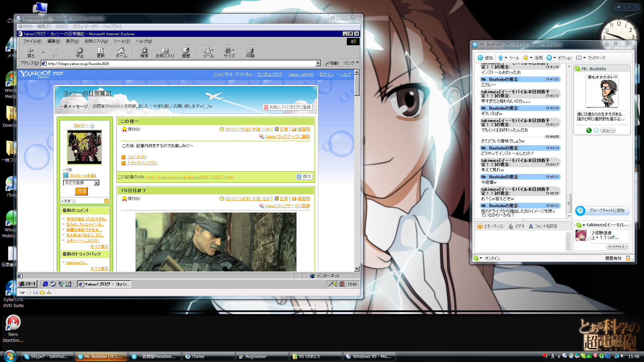Expand the address bar dropdown arrow

318,63
